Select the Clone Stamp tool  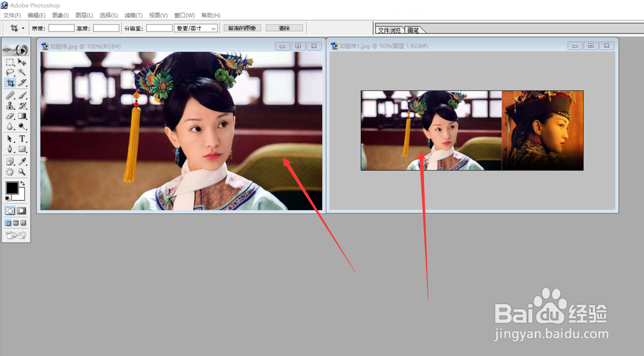click(10, 106)
